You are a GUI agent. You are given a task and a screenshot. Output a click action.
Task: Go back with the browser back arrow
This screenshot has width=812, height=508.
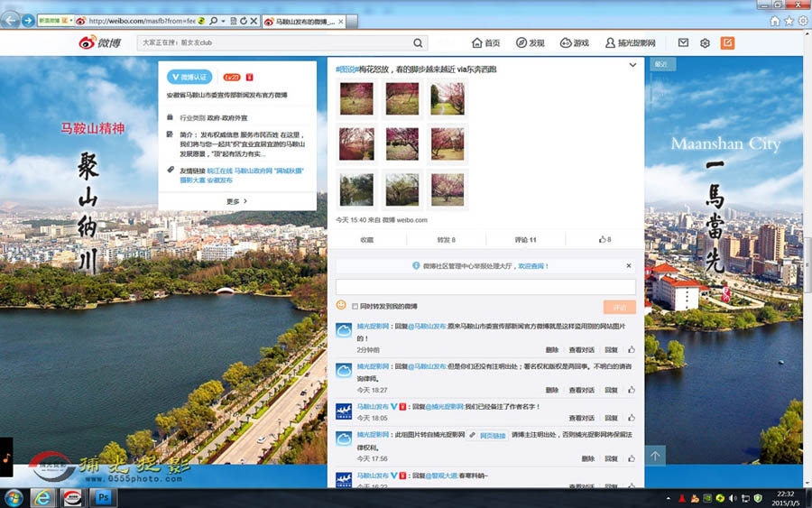tap(10, 20)
